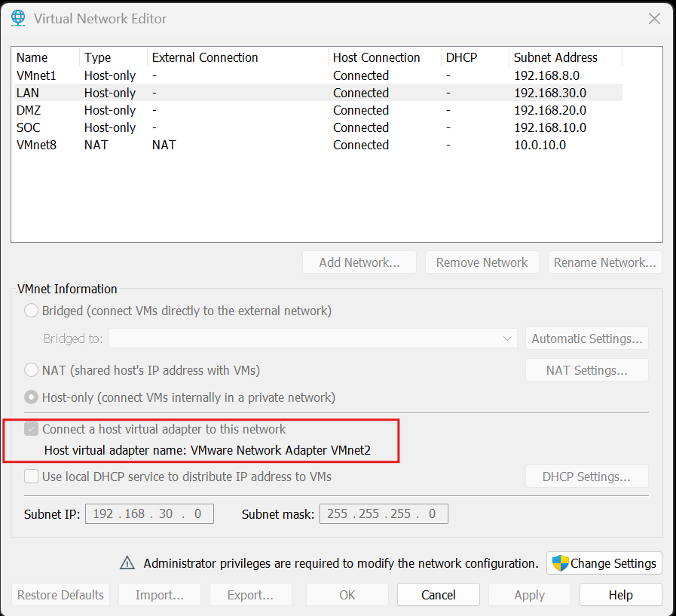
Task: Click the Change Settings shield button
Action: point(604,563)
